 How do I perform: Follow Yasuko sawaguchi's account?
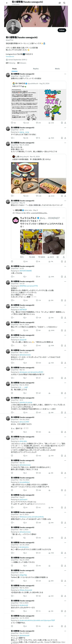pos(62,30)
